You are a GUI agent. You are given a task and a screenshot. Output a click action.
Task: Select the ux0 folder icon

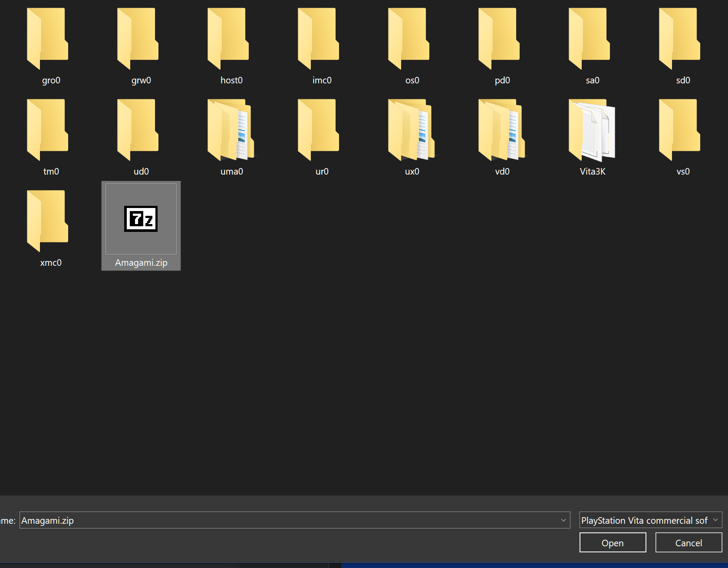(412, 129)
